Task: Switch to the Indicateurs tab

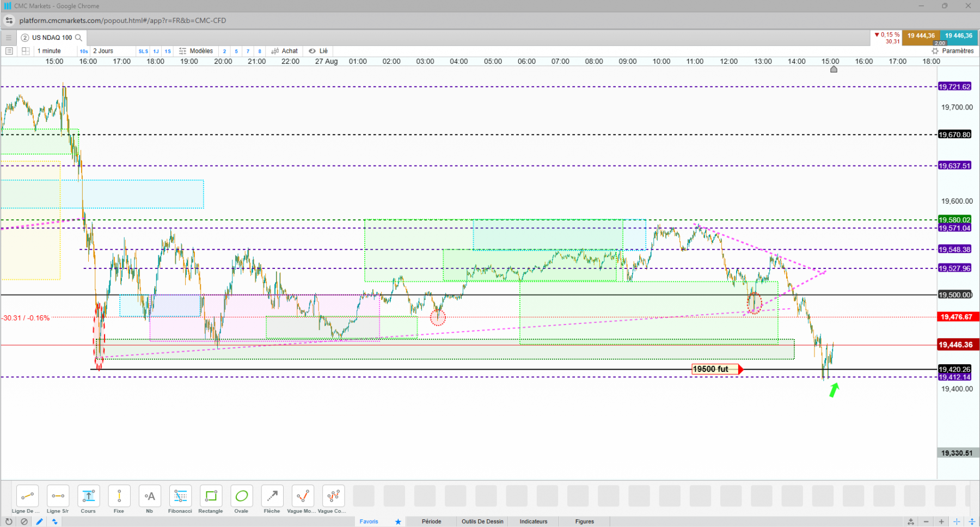Action: tap(534, 522)
